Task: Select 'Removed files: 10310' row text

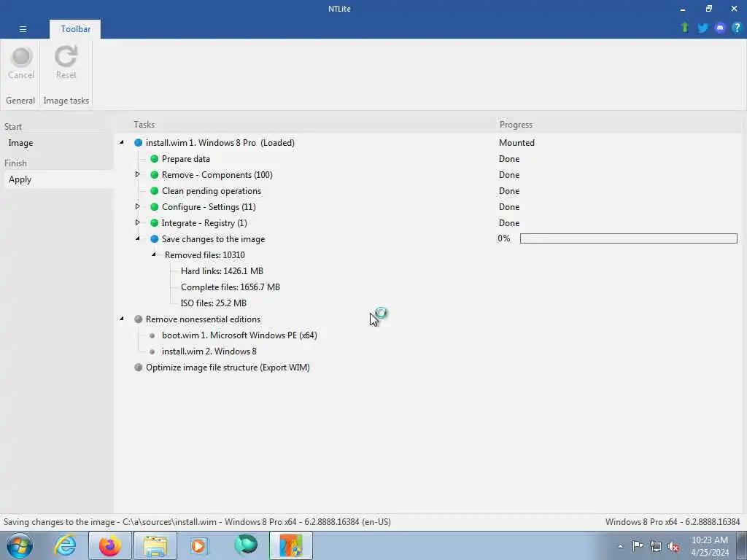Action: coord(205,255)
